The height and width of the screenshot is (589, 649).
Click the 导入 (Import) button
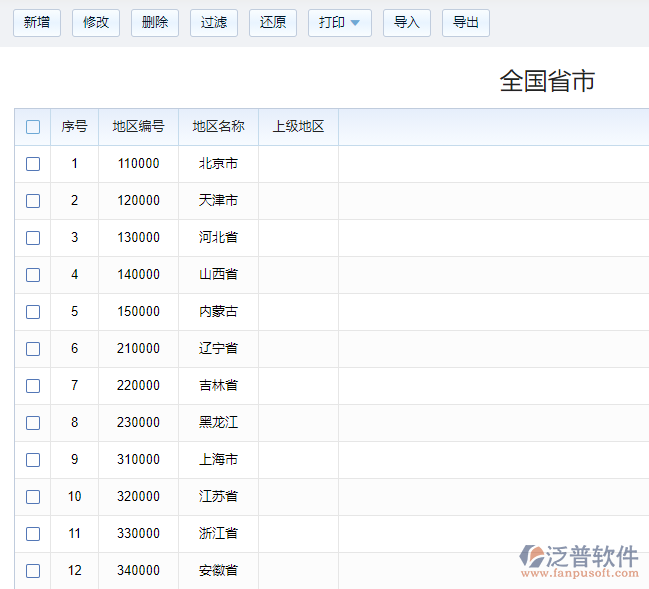point(407,23)
